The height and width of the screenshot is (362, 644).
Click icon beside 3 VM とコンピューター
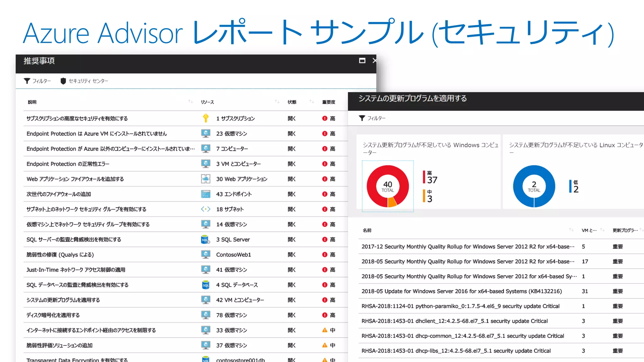click(206, 164)
